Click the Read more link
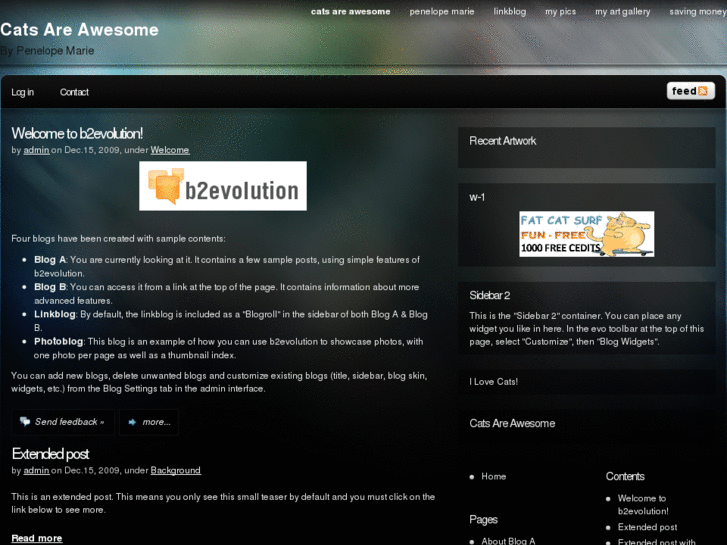Viewport: 727px width, 545px height. 37,538
